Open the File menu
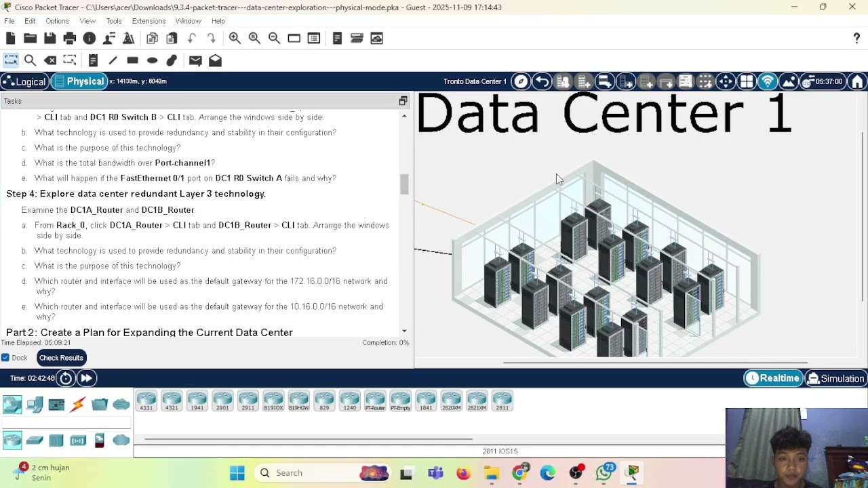Viewport: 868px width, 488px height. tap(9, 21)
